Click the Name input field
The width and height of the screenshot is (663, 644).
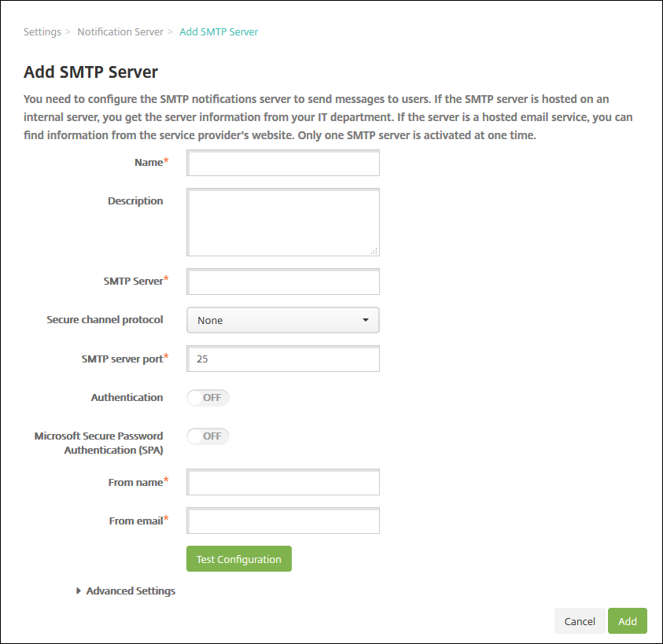pyautogui.click(x=283, y=163)
